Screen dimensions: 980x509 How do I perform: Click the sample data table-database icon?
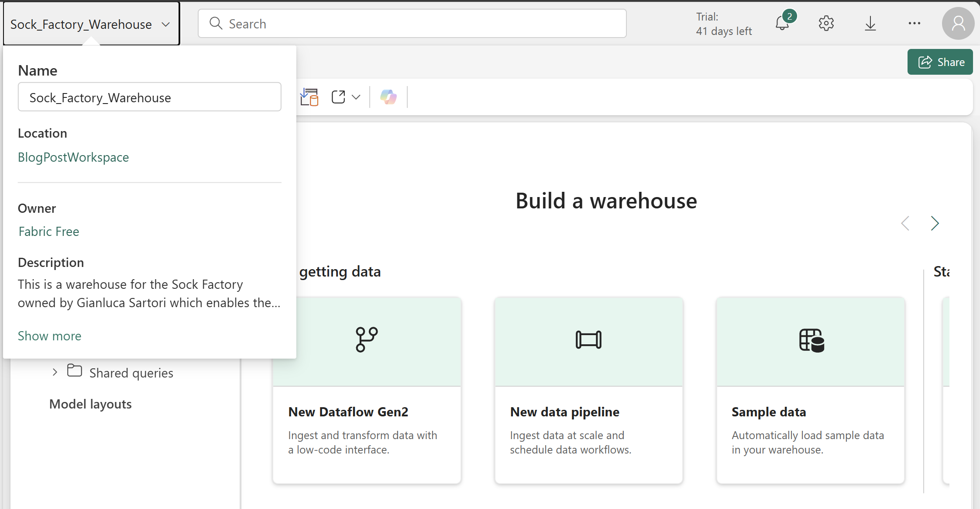[x=812, y=340]
